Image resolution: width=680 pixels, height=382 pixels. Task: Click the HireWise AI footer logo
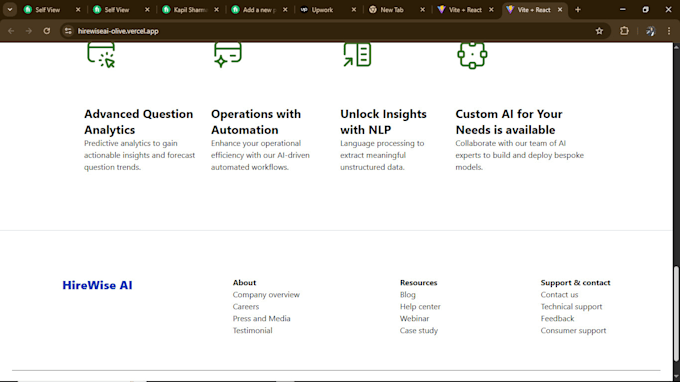[97, 285]
